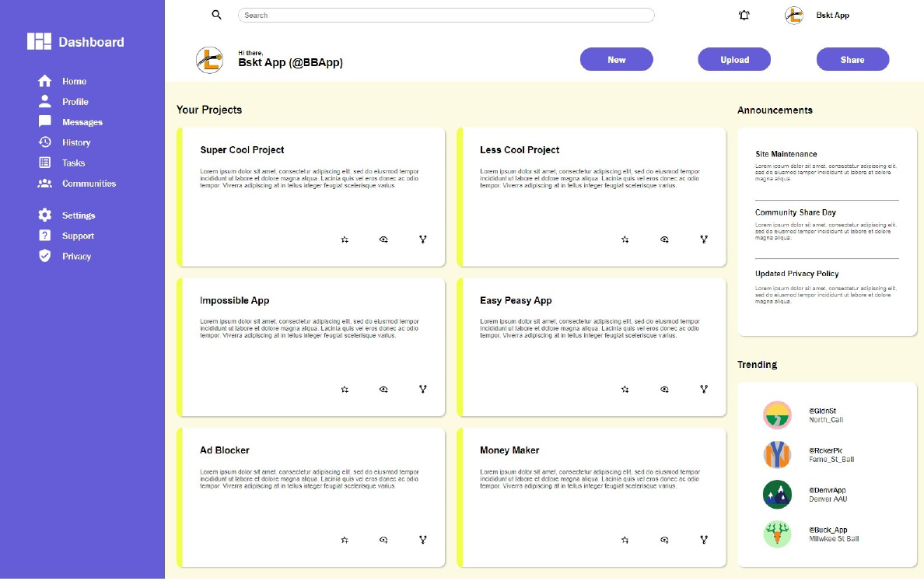Open the @GldnSt trending profile avatar
The height and width of the screenshot is (588, 924).
coord(777,415)
